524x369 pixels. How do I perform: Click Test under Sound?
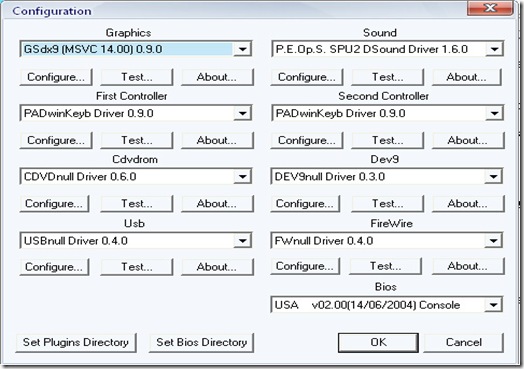(388, 77)
